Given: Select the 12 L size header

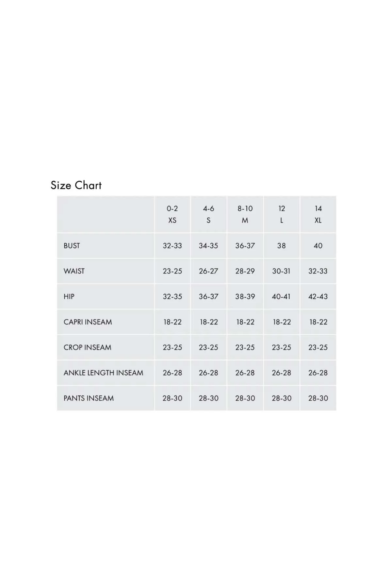Looking at the screenshot, I should [x=282, y=214].
